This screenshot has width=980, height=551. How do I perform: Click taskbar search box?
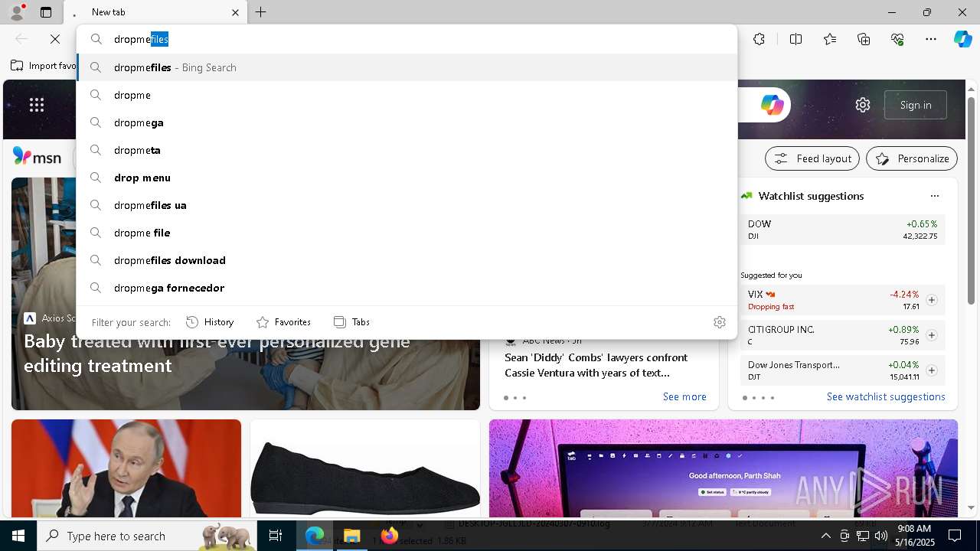tap(148, 536)
